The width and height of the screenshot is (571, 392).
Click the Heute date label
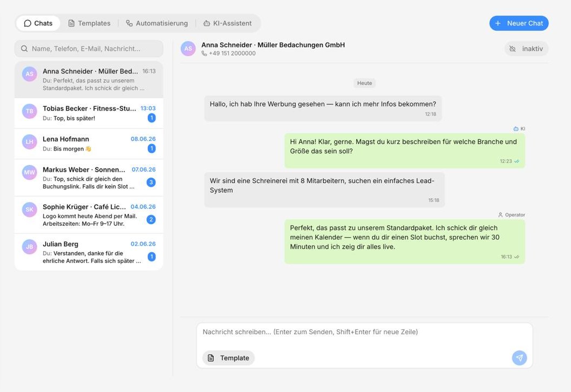pyautogui.click(x=364, y=83)
